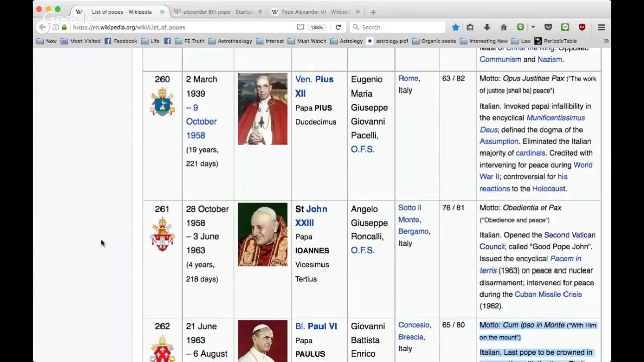Image resolution: width=644 pixels, height=362 pixels.
Task: Open the Downloads arrow icon
Action: (x=487, y=27)
